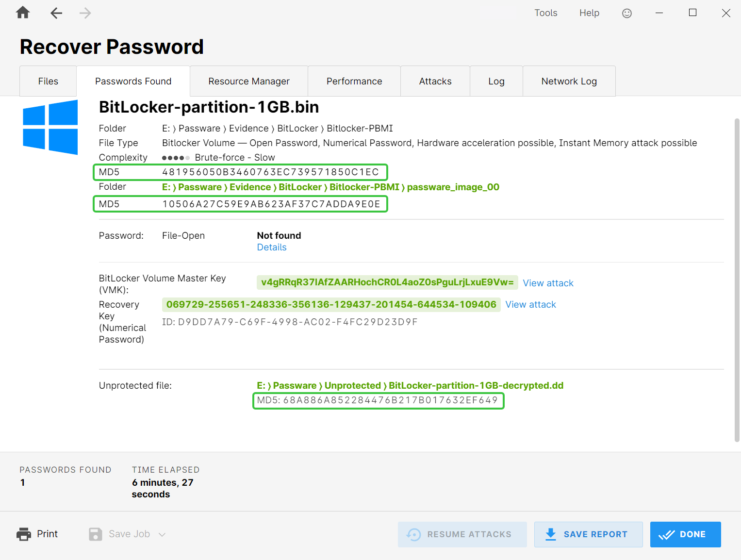This screenshot has width=741, height=560.
Task: Click the printer icon
Action: pos(24,534)
